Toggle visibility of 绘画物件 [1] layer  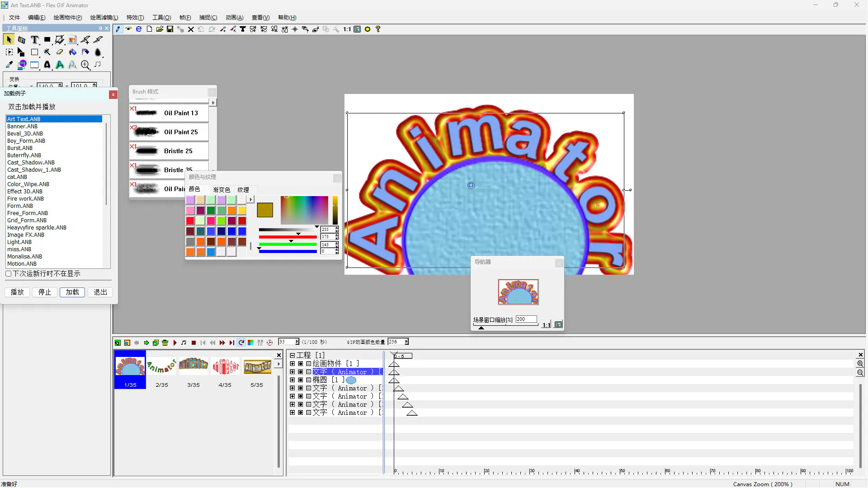301,364
